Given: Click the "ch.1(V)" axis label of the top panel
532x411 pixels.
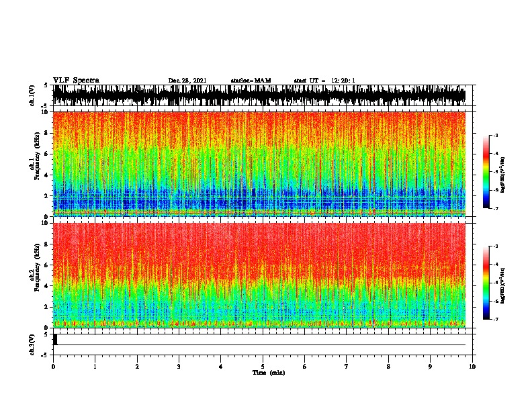Looking at the screenshot, I should [x=32, y=95].
